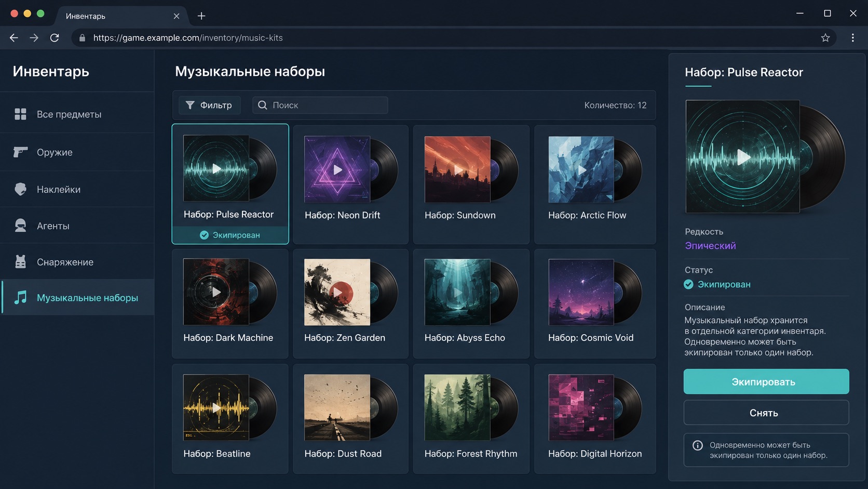Play large Pulse Reactor preview in details panel
This screenshot has width=868, height=489.
[x=743, y=157]
